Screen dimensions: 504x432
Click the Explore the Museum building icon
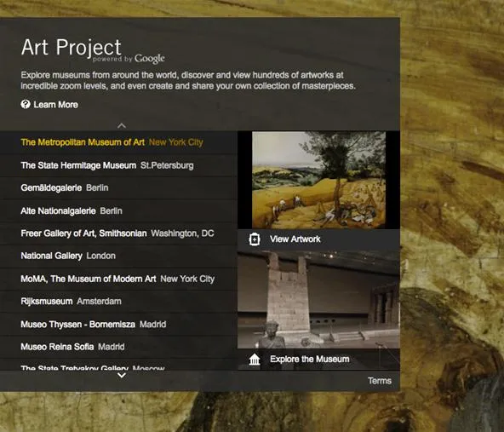click(x=255, y=360)
